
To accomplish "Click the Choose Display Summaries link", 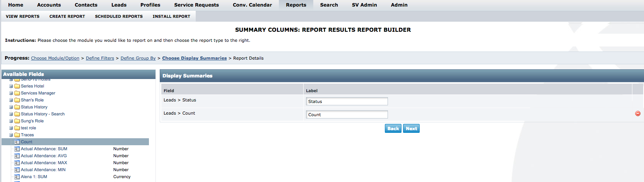I will [195, 58].
